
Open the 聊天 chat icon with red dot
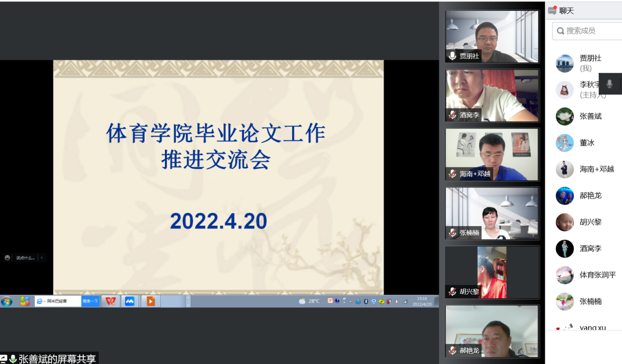tap(552, 10)
